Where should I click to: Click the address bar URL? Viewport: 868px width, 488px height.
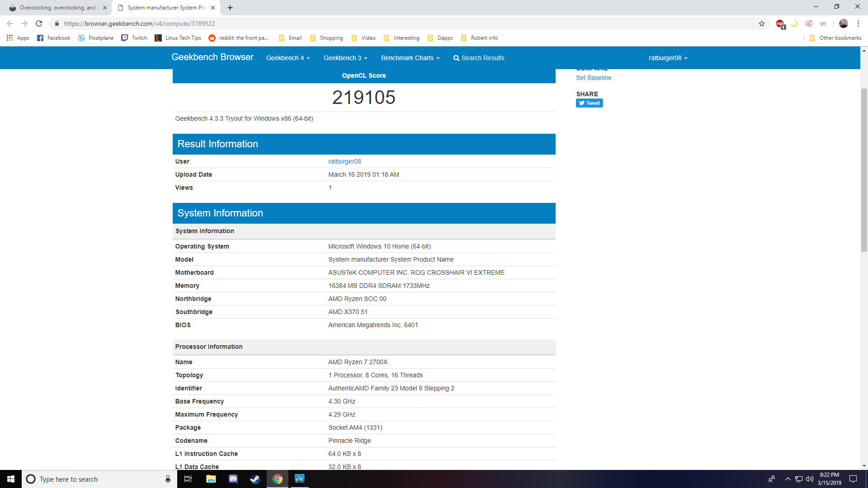(140, 23)
